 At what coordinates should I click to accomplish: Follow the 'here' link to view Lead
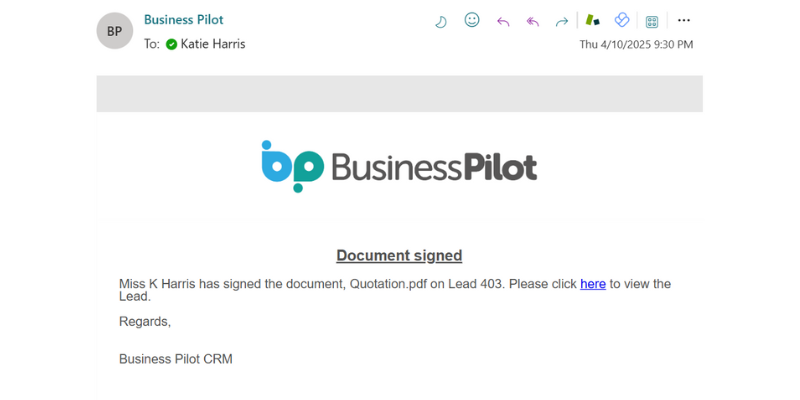[x=593, y=284]
